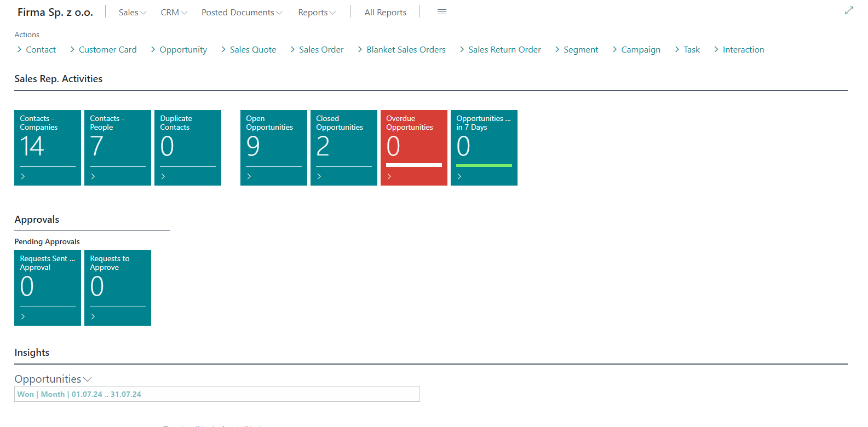Click arrow icon on Contacts - Companies tile
The height and width of the screenshot is (427, 868).
pyautogui.click(x=23, y=176)
